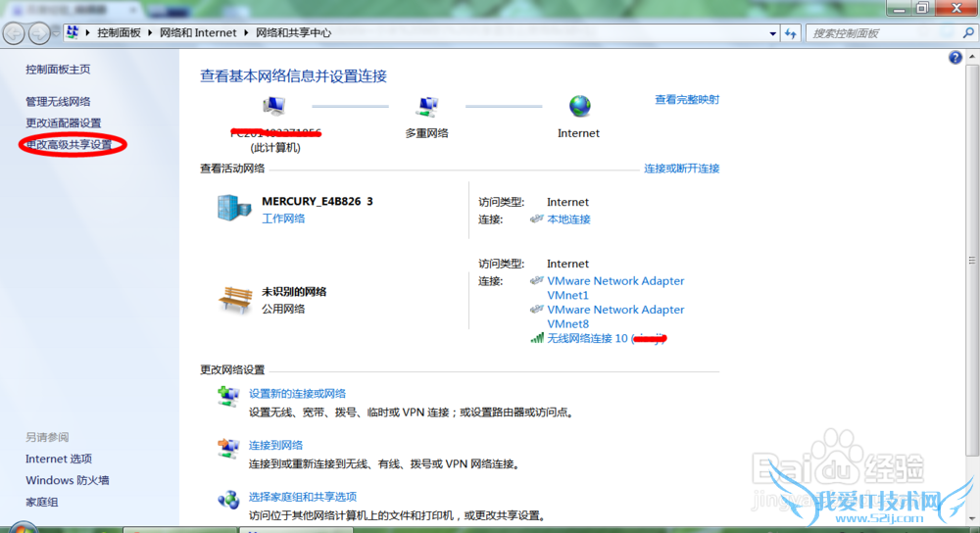
Task: Click the Control Panel icon in address bar
Action: click(73, 32)
